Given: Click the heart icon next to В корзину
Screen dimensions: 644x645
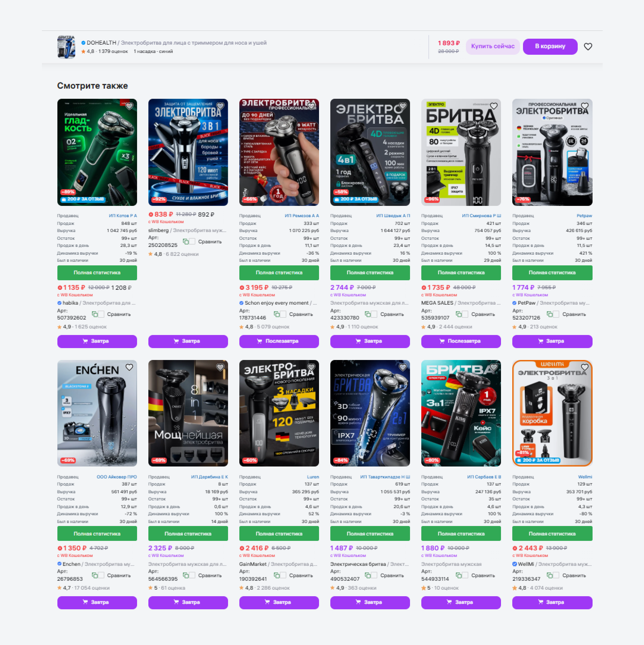Looking at the screenshot, I should click(x=588, y=47).
